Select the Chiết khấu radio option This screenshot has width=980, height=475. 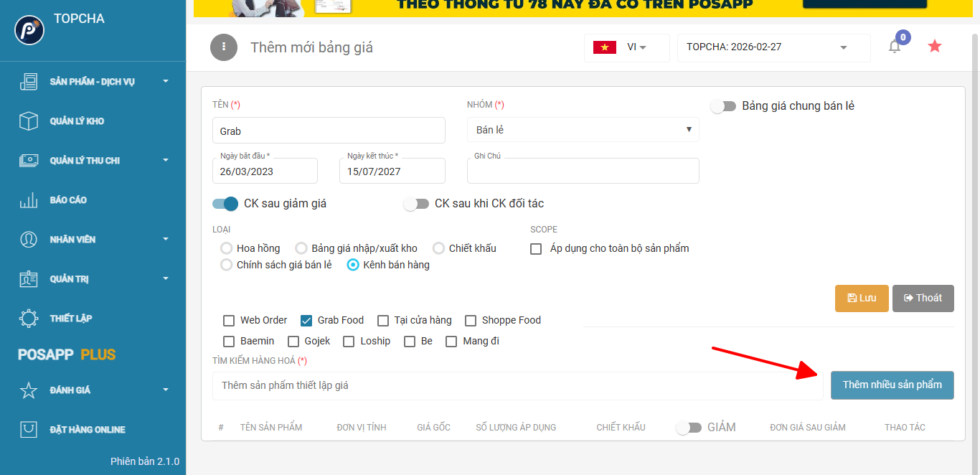coord(438,248)
